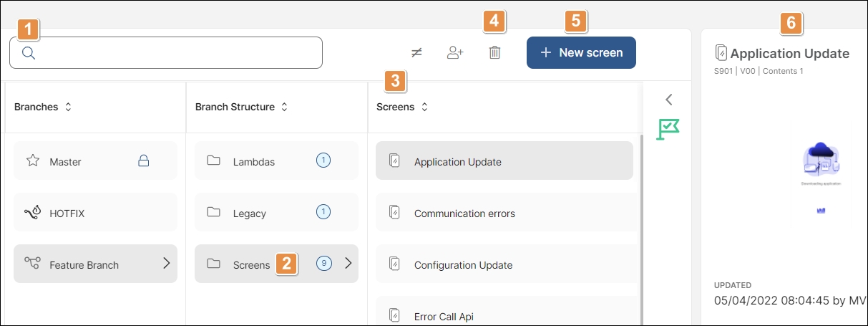Viewport: 868px width, 326px height.
Task: Expand Feature Branch with its chevron
Action: pyautogui.click(x=166, y=264)
